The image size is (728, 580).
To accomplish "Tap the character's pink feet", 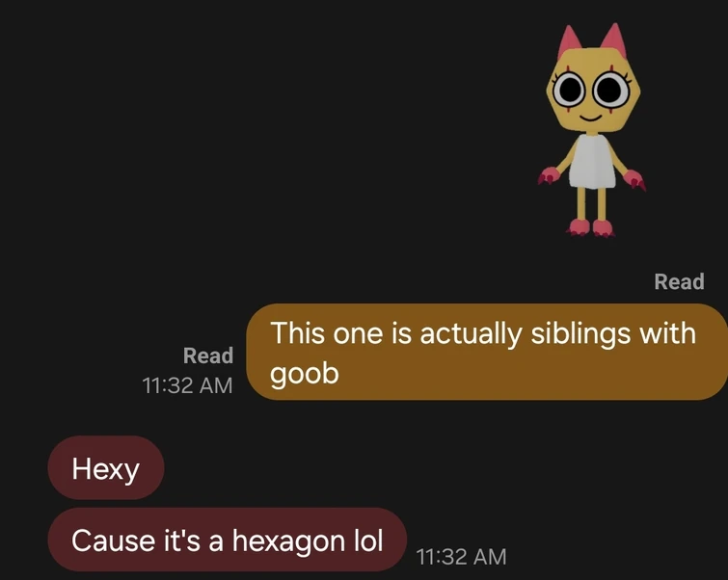I will point(590,227).
